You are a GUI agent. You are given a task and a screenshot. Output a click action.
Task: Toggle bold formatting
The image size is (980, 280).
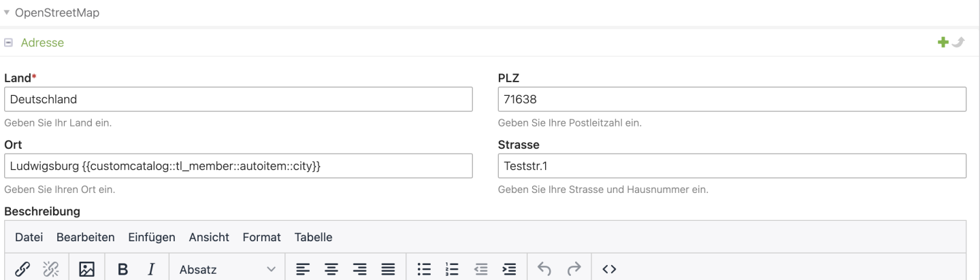[x=124, y=269]
